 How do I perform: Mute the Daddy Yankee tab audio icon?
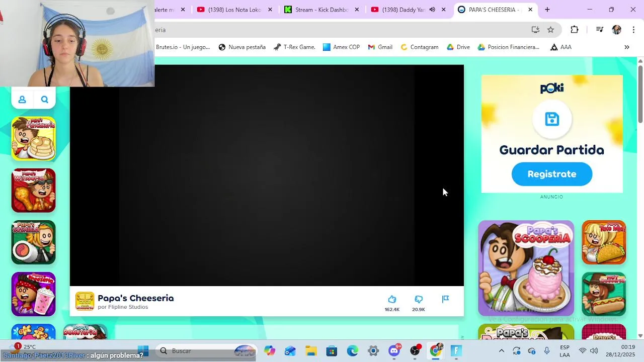click(432, 10)
